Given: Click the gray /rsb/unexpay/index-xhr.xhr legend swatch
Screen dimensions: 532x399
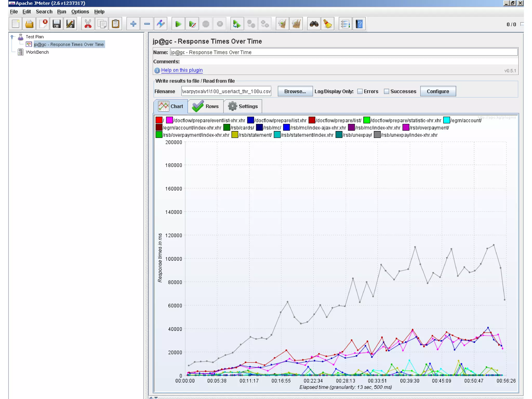Looking at the screenshot, I should [x=377, y=135].
